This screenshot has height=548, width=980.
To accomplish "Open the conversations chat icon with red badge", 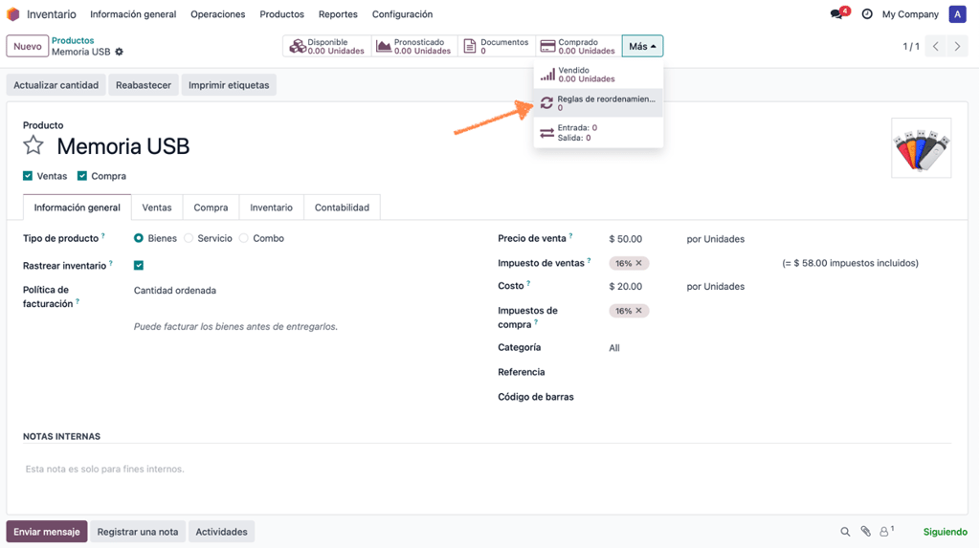I will [838, 13].
